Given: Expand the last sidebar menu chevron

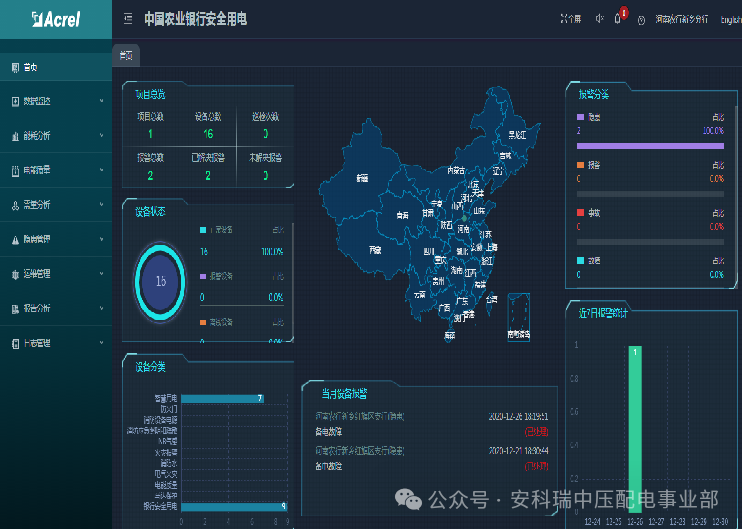Looking at the screenshot, I should tap(101, 343).
